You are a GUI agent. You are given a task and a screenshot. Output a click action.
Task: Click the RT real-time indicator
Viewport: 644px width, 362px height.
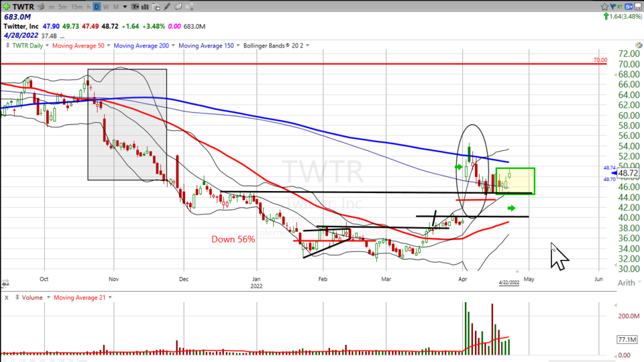click(x=619, y=7)
